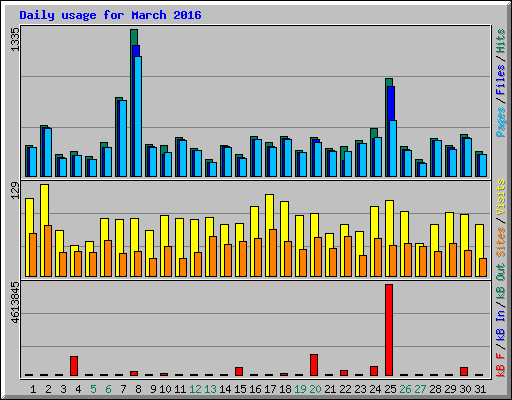
Task: Select green weekend day 5 label
Action: click(x=93, y=389)
